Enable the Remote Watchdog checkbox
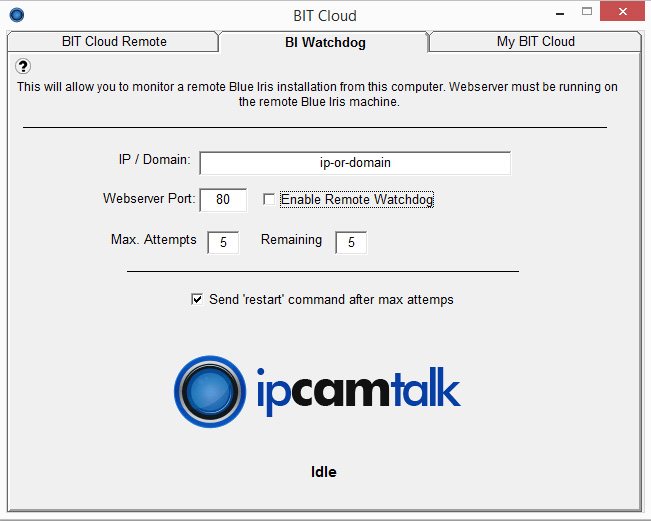 (x=268, y=200)
